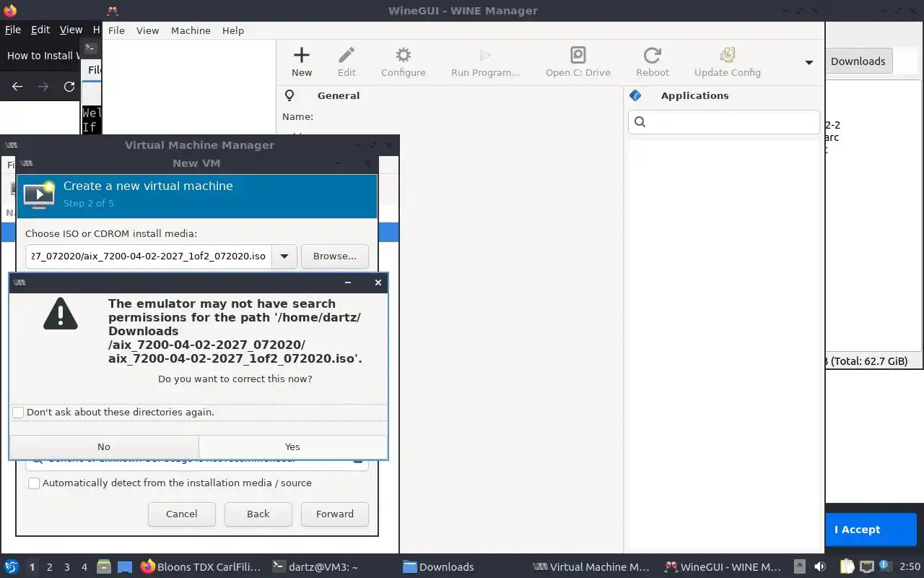Click the ISO install media path field
Image resolution: width=924 pixels, height=578 pixels.
click(x=149, y=256)
